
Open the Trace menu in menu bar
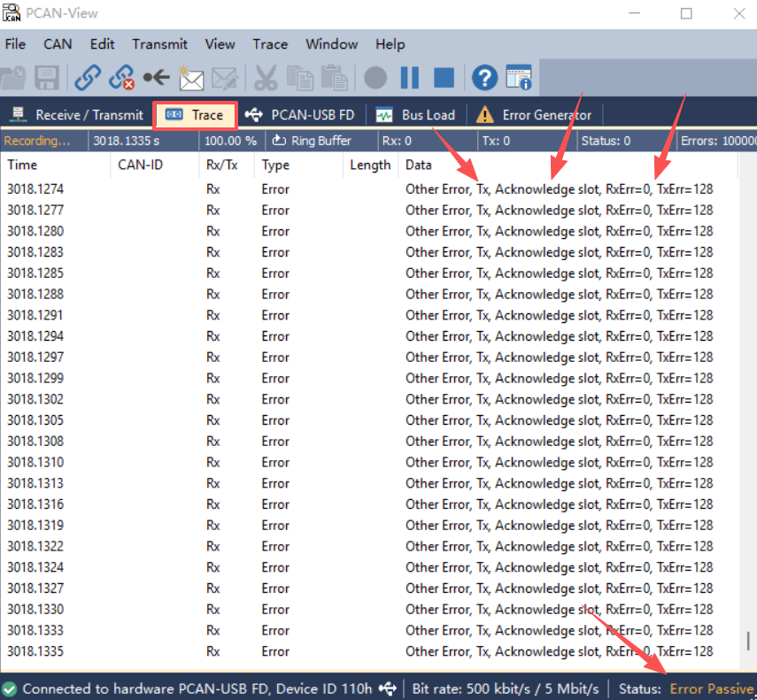click(270, 44)
